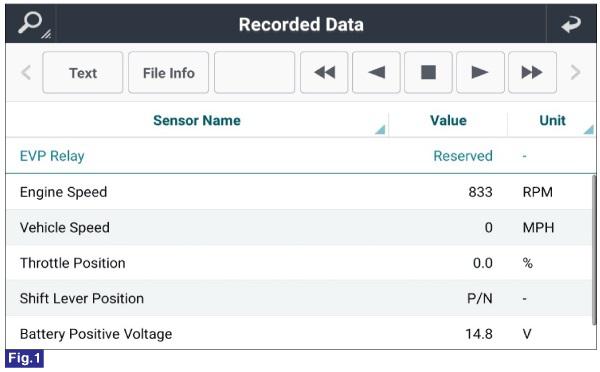Image resolution: width=600 pixels, height=372 pixels.
Task: Show more toolbar items with right chevron
Action: 575,72
